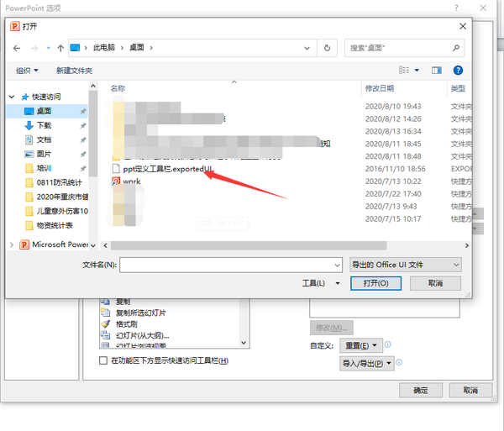This screenshot has width=504, height=431.
Task: Click the horizontal scrollbar thumb in file list
Action: (249, 245)
